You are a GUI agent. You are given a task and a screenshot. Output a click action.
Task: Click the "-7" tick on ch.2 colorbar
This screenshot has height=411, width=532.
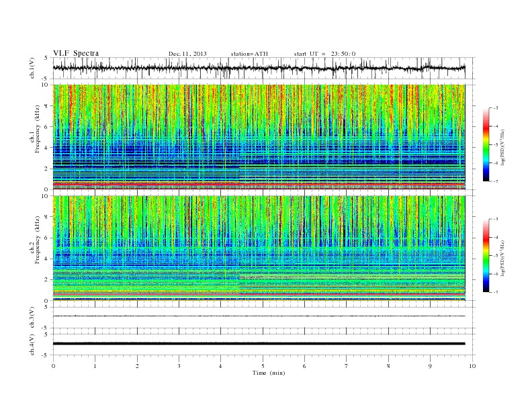pyautogui.click(x=496, y=292)
